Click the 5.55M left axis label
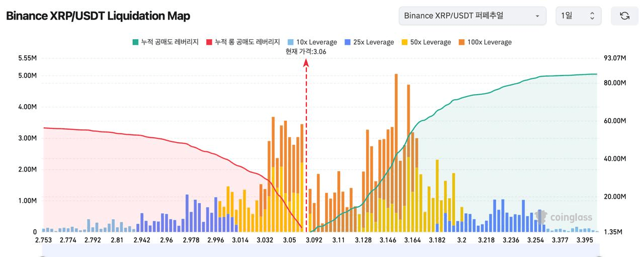This screenshot has width=644, height=257. click(x=27, y=58)
